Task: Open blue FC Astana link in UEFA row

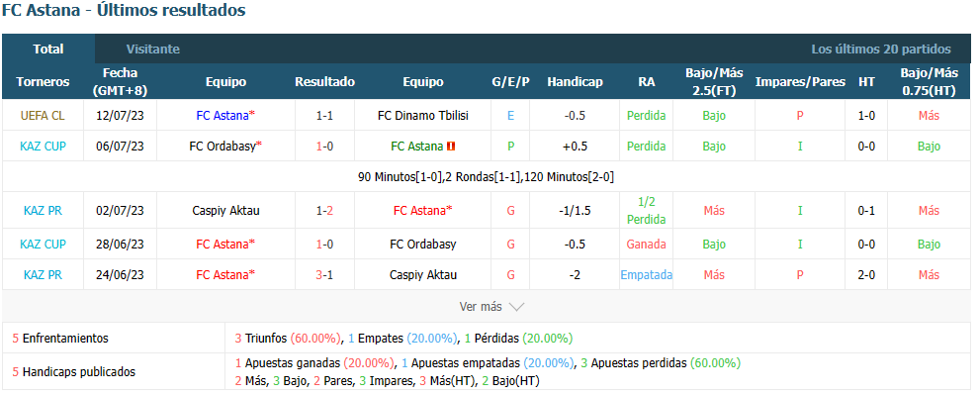Action: (225, 116)
